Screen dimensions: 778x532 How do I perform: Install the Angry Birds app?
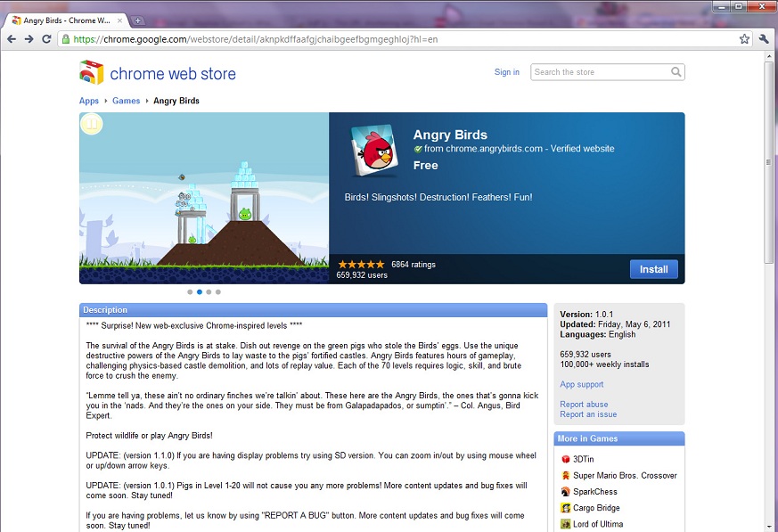pyautogui.click(x=653, y=269)
